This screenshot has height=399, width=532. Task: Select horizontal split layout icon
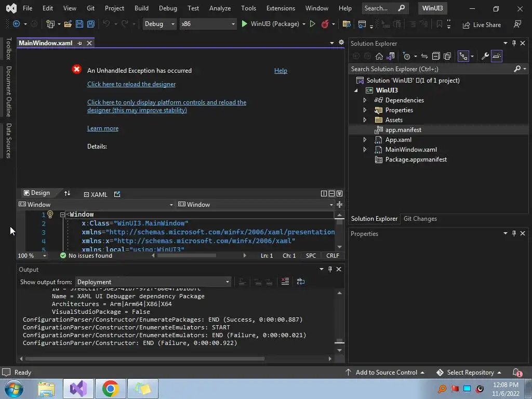click(331, 193)
